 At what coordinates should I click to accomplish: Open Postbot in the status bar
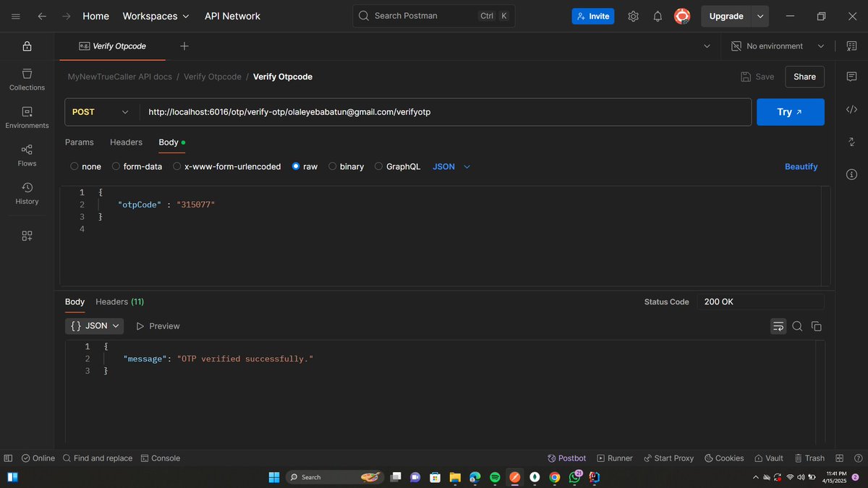point(567,458)
